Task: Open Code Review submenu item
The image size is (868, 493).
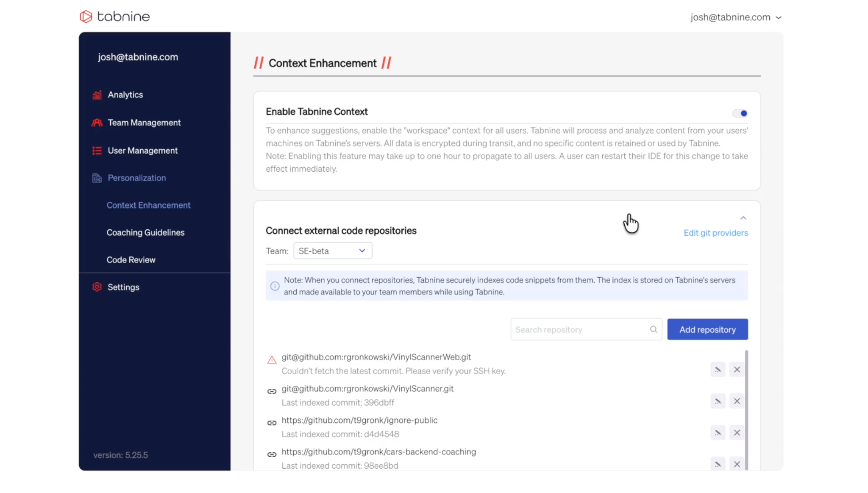Action: click(131, 260)
